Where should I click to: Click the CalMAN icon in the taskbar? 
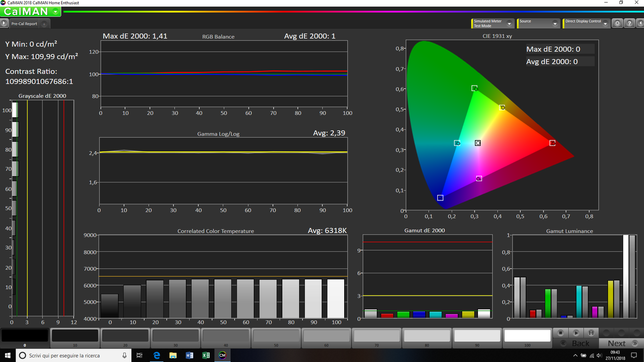[x=222, y=355]
